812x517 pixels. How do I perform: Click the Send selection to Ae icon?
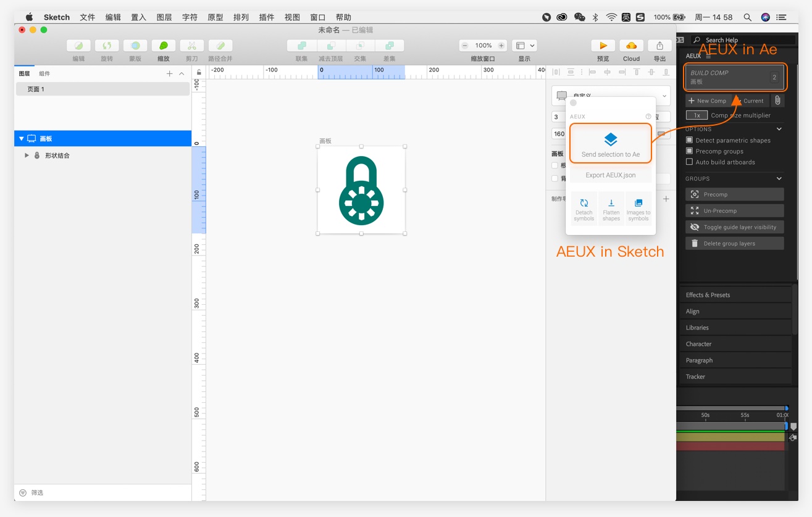point(610,139)
